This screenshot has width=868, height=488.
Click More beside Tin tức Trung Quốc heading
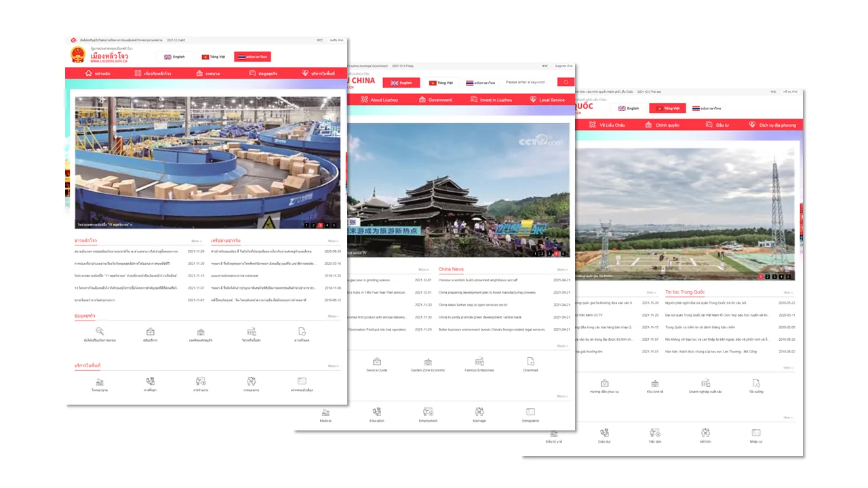coord(787,292)
